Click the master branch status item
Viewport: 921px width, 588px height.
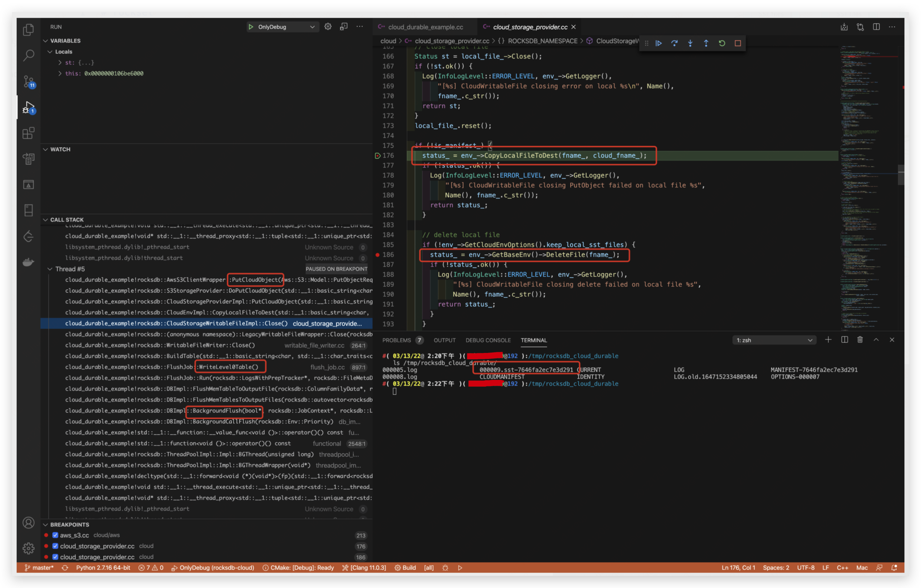click(x=39, y=567)
